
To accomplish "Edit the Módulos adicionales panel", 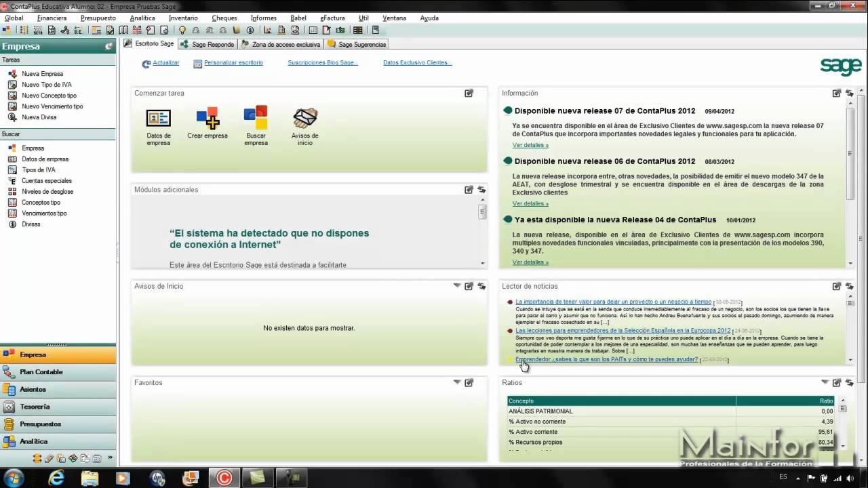I will 469,190.
